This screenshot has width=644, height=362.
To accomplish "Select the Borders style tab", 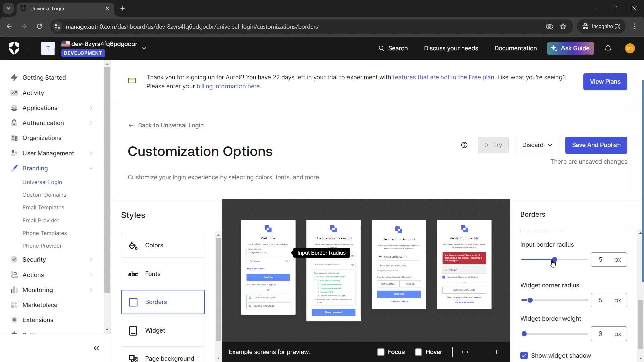I will click(163, 302).
